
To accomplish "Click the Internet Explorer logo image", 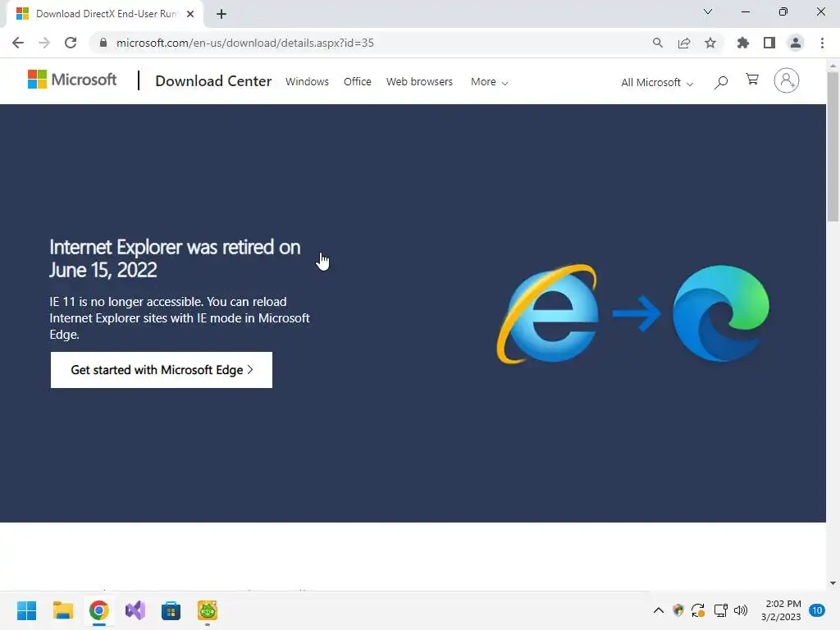I will pyautogui.click(x=547, y=314).
